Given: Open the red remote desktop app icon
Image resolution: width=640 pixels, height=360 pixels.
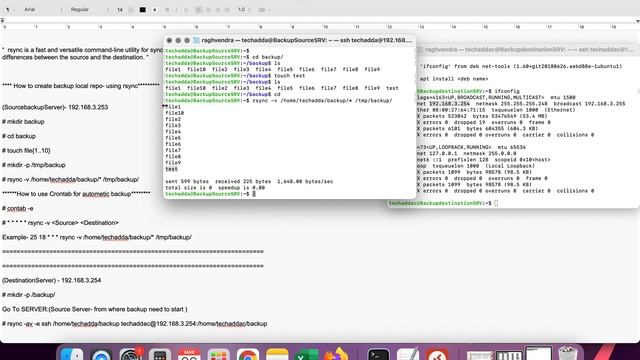Looking at the screenshot, I should [437, 355].
